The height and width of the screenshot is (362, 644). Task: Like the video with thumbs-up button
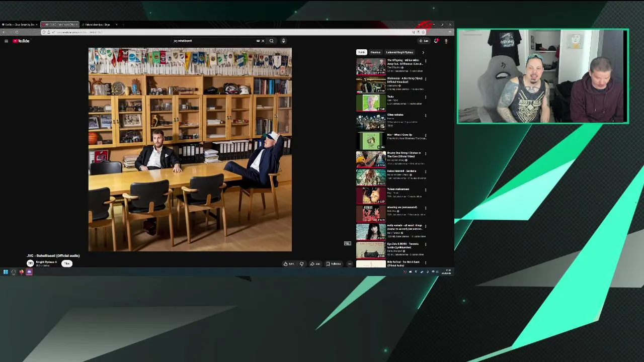click(288, 263)
